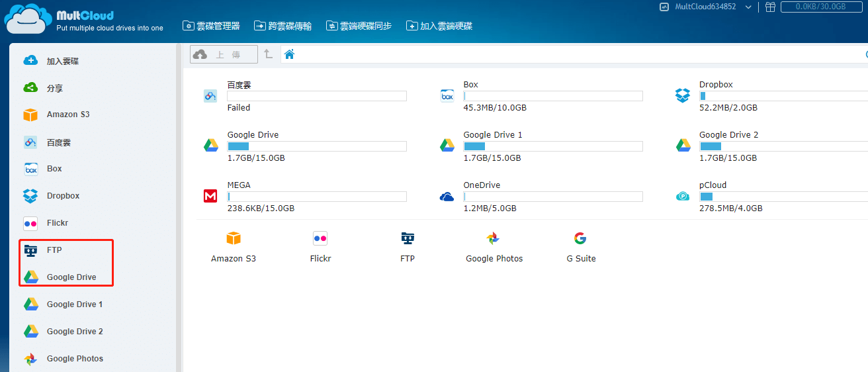Click the Flickr icon in the main panel
The height and width of the screenshot is (372, 868).
coord(320,239)
